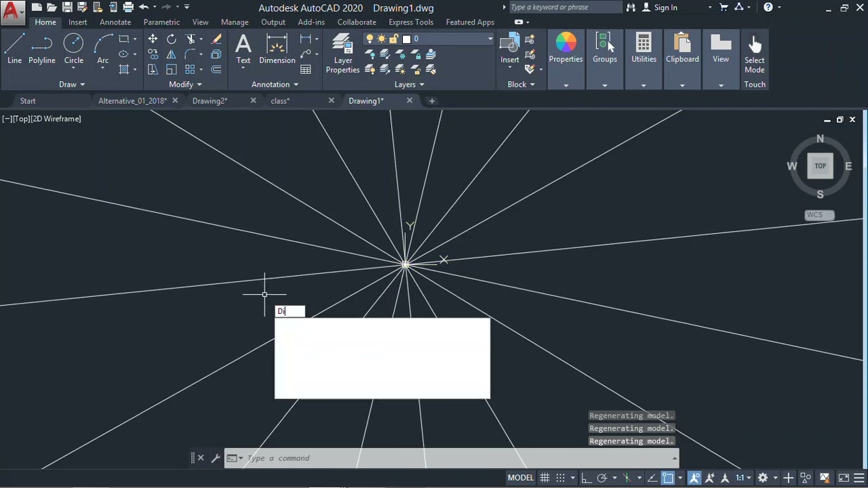Activate the Copy tool in Modify panel
The image size is (868, 488).
tap(153, 54)
